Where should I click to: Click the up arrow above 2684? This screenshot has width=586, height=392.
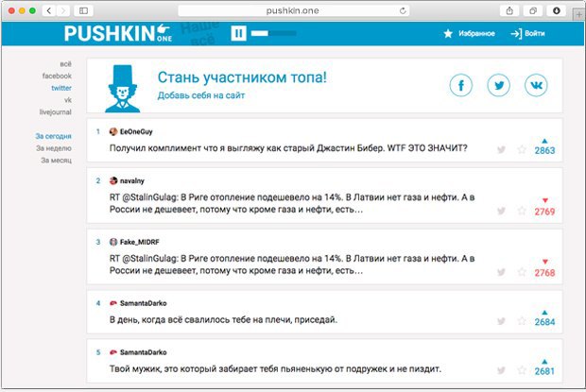pos(544,312)
